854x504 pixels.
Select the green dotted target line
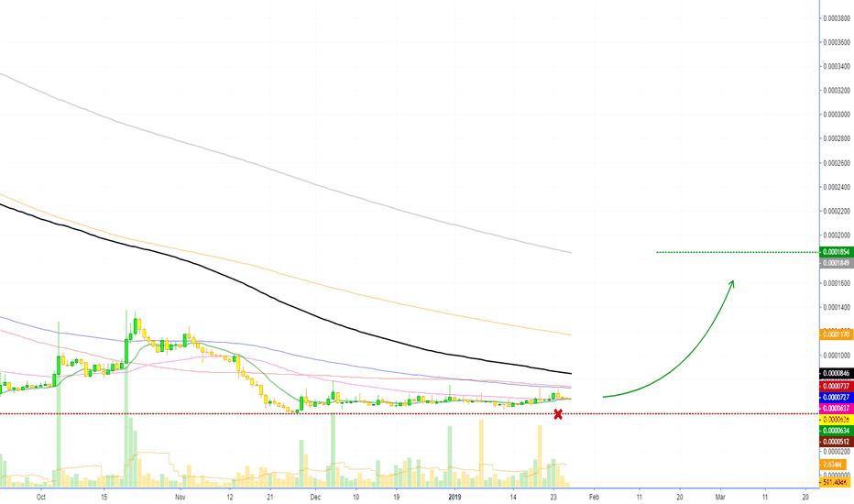[x=738, y=252]
